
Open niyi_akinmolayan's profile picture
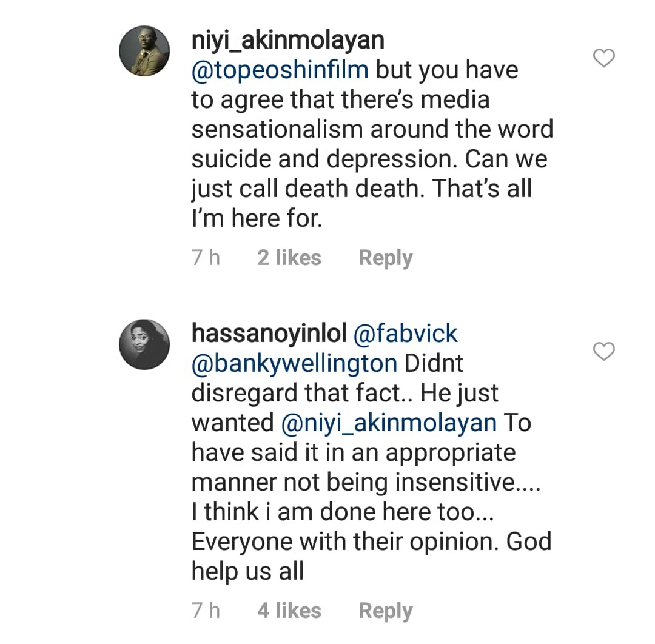144,52
